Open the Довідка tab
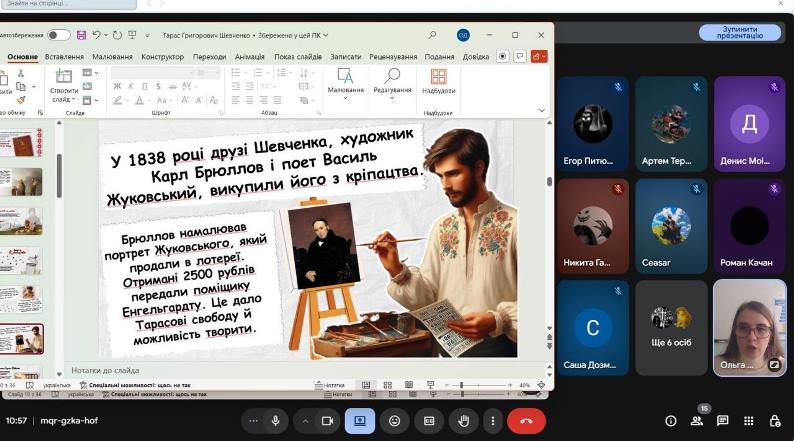794x441 pixels. point(476,57)
